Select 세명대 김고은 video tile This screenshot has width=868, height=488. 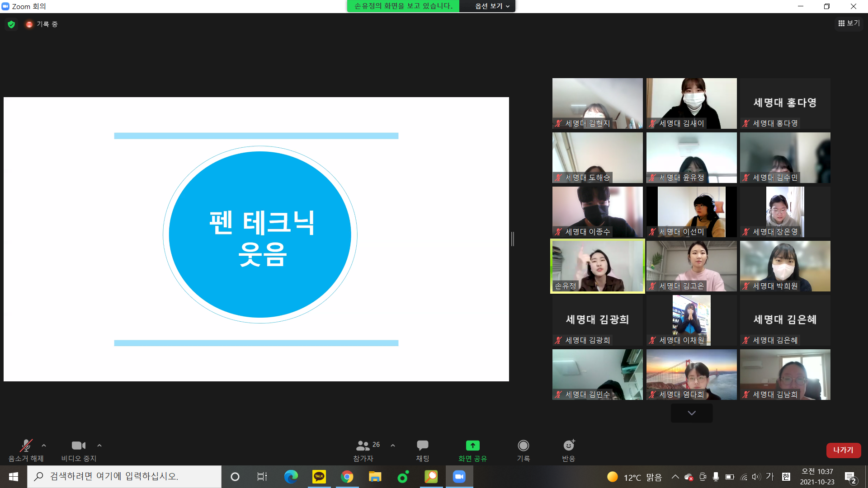pyautogui.click(x=691, y=266)
